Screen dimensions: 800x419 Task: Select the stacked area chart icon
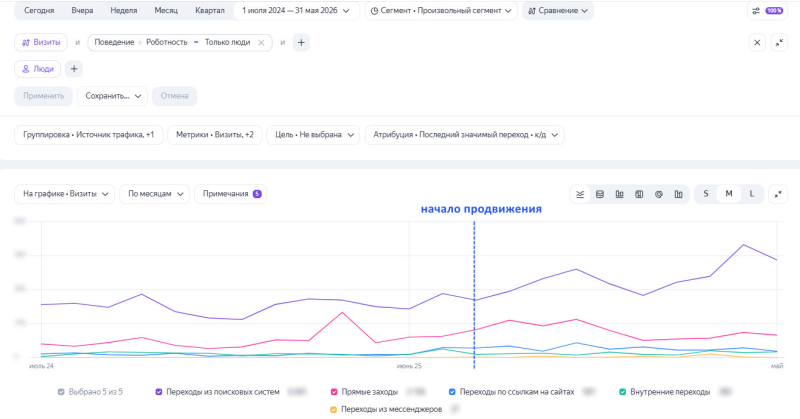[600, 194]
